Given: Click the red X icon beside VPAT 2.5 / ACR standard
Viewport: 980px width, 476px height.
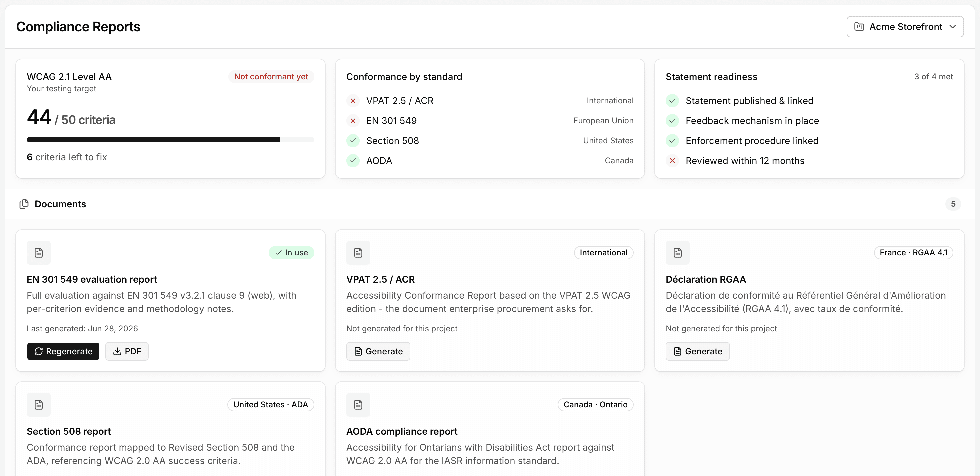Looking at the screenshot, I should [x=353, y=101].
